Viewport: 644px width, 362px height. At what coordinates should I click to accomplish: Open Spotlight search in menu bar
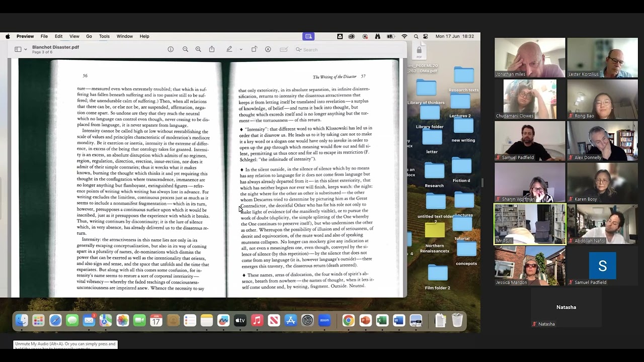tap(416, 36)
